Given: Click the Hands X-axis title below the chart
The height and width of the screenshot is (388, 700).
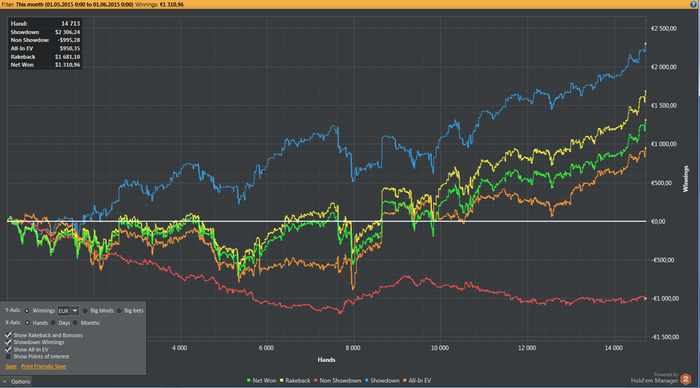Looking at the screenshot, I should tap(326, 360).
